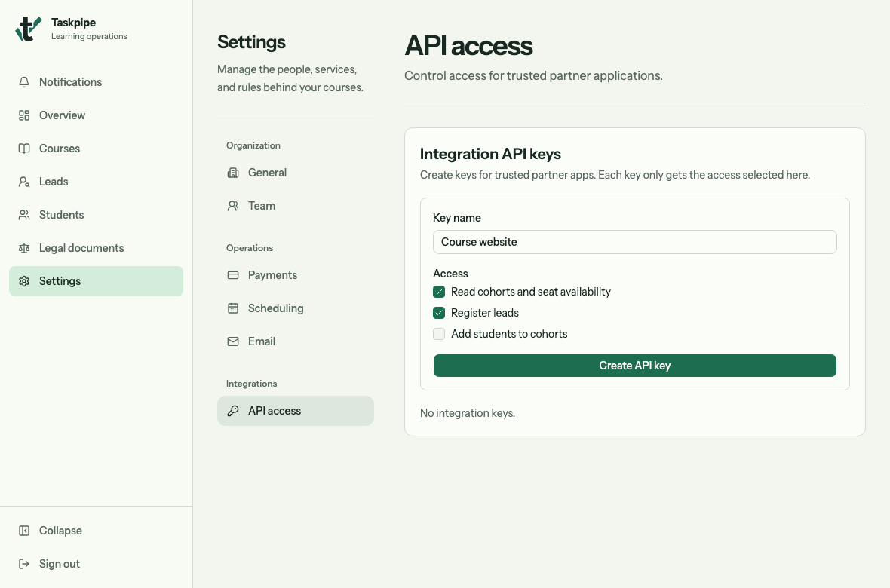The height and width of the screenshot is (588, 890).
Task: Click the API access key icon
Action: coord(233,411)
